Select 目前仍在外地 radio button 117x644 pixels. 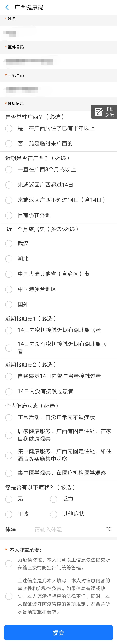click(x=9, y=215)
